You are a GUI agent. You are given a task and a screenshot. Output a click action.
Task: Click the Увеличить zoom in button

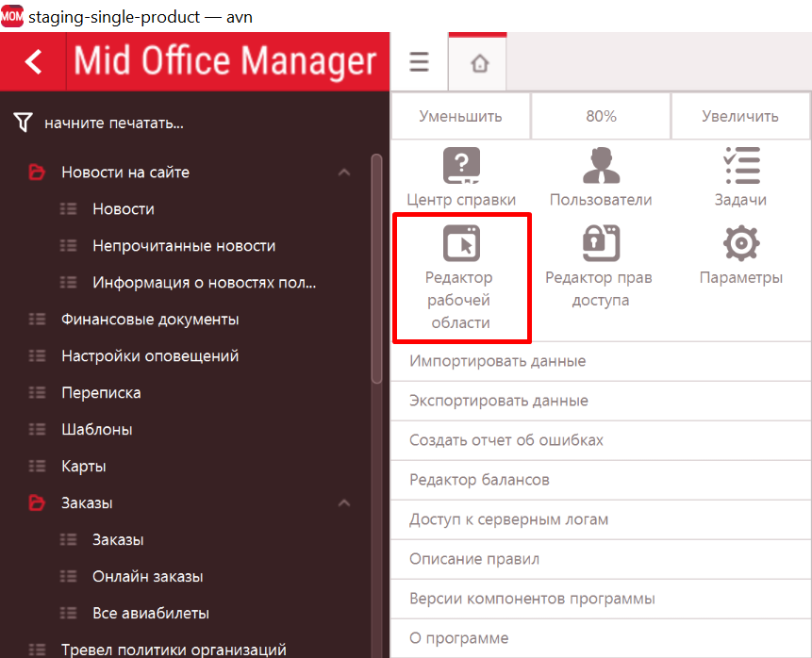pyautogui.click(x=739, y=117)
